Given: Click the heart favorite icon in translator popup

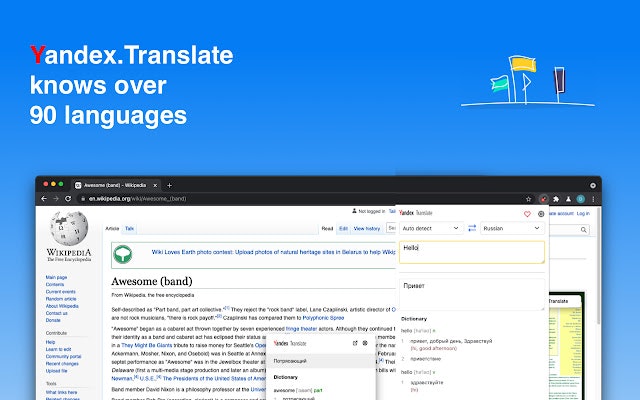Looking at the screenshot, I should (x=527, y=214).
